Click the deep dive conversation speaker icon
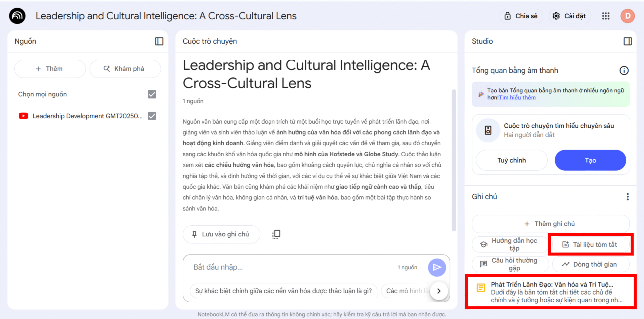644x319 pixels. click(x=488, y=130)
